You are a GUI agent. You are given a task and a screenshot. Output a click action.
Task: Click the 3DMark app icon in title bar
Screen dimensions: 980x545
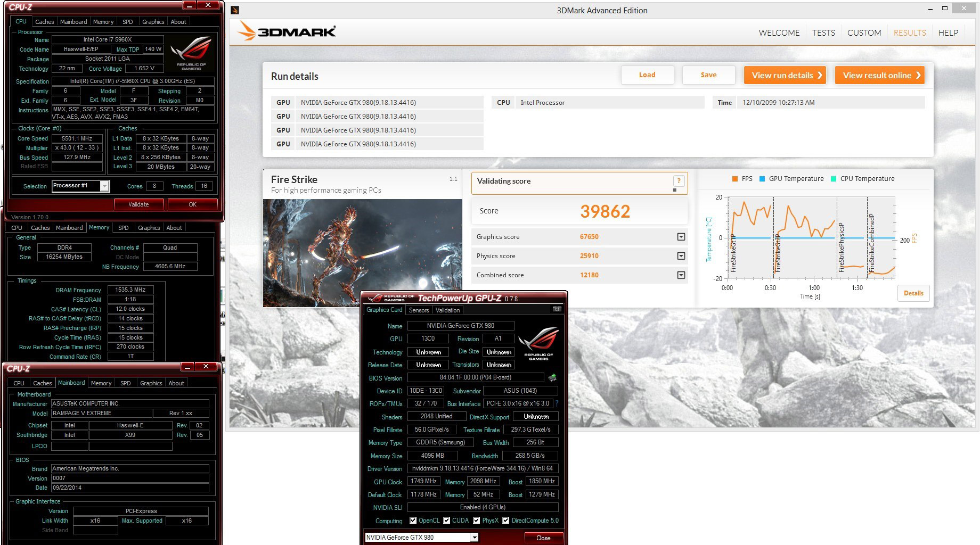235,10
